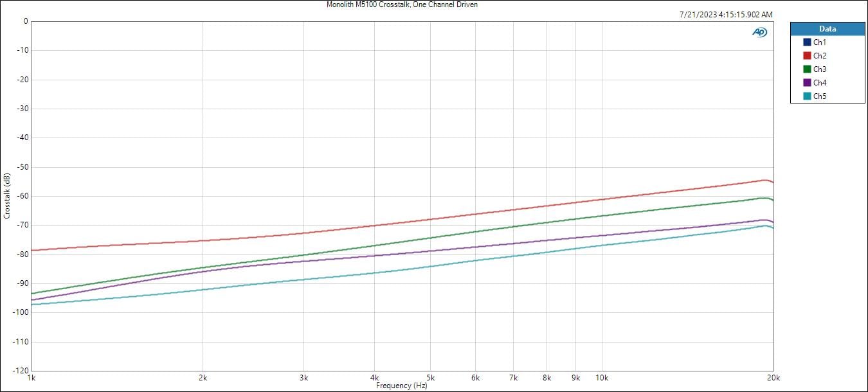This screenshot has width=868, height=392.
Task: Select the Crosstalk (dB) y-axis label
Action: point(7,195)
